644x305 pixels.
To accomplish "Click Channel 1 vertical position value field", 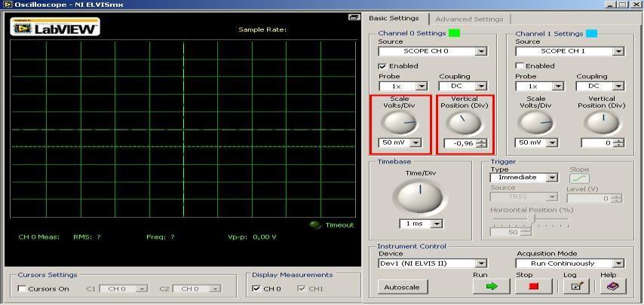I will point(596,142).
